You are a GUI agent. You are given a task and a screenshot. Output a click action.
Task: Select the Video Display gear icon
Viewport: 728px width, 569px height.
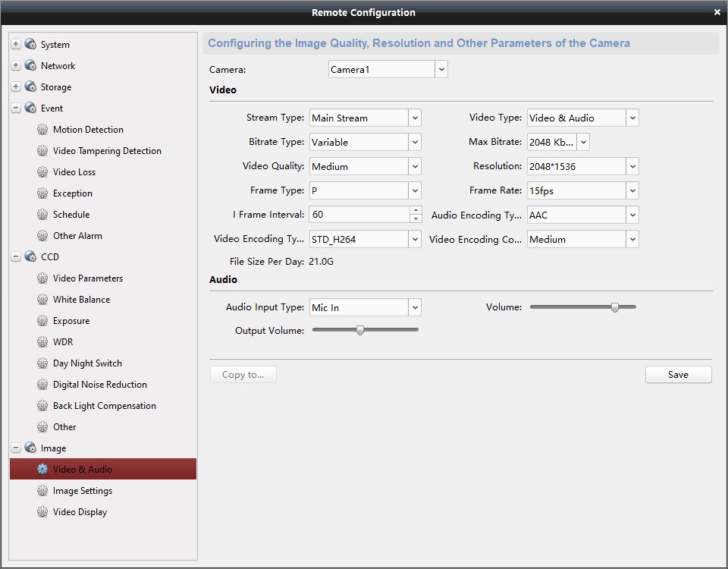pyautogui.click(x=42, y=511)
